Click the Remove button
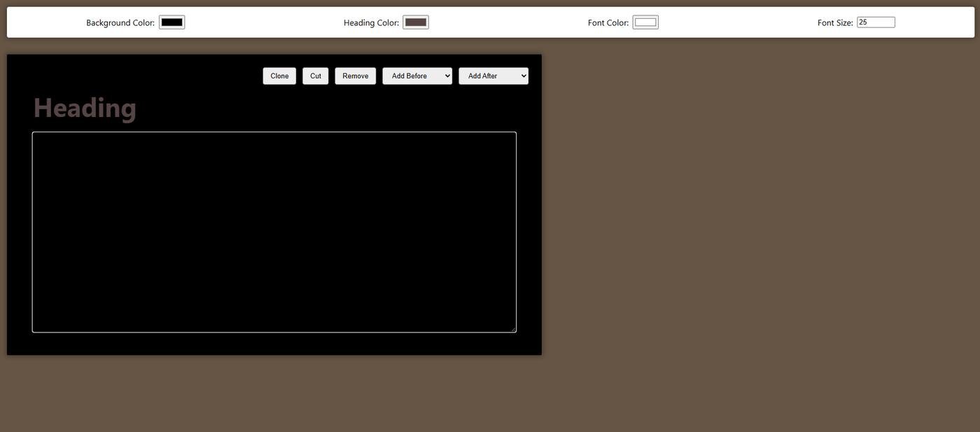The image size is (980, 432). pos(355,76)
